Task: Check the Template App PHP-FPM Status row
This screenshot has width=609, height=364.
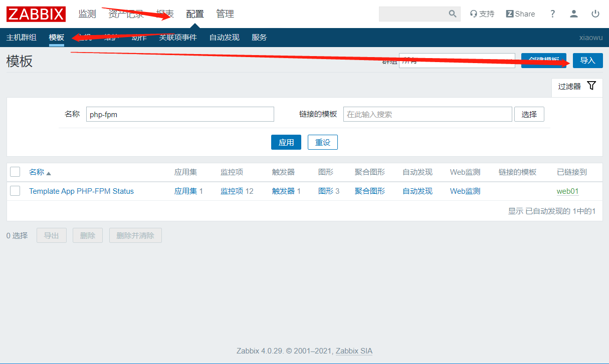Action: 15,191
